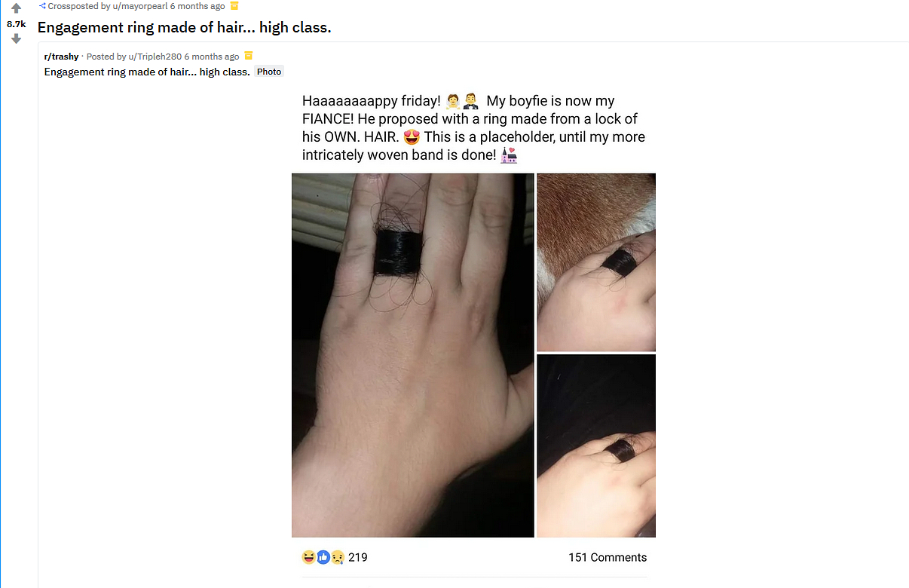Click the 8.7k vote score
Screen dimensions: 909x588
coord(16,23)
